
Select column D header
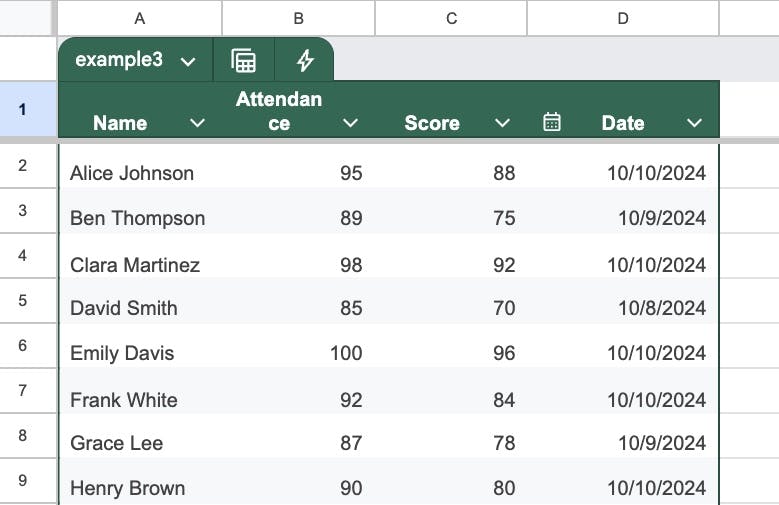point(622,18)
